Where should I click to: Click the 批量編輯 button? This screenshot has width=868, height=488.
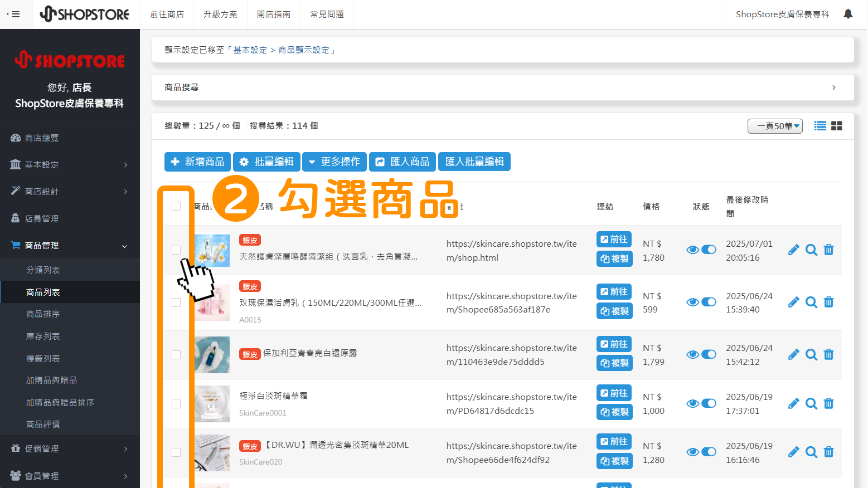click(266, 162)
